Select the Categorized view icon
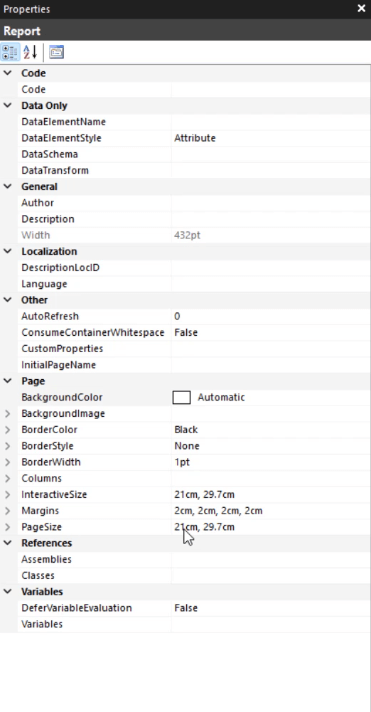Screen dimensions: 371x712 tap(10, 52)
